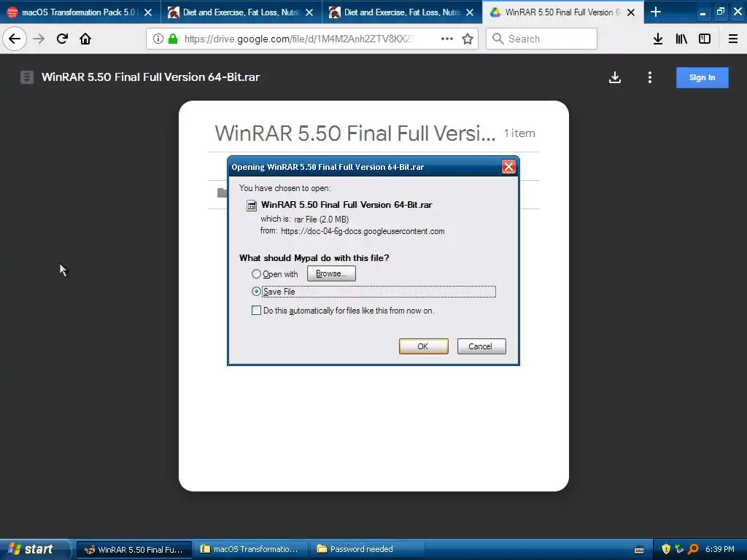Close the Opening WinRAR dialog with red X
747x560 pixels.
point(508,167)
